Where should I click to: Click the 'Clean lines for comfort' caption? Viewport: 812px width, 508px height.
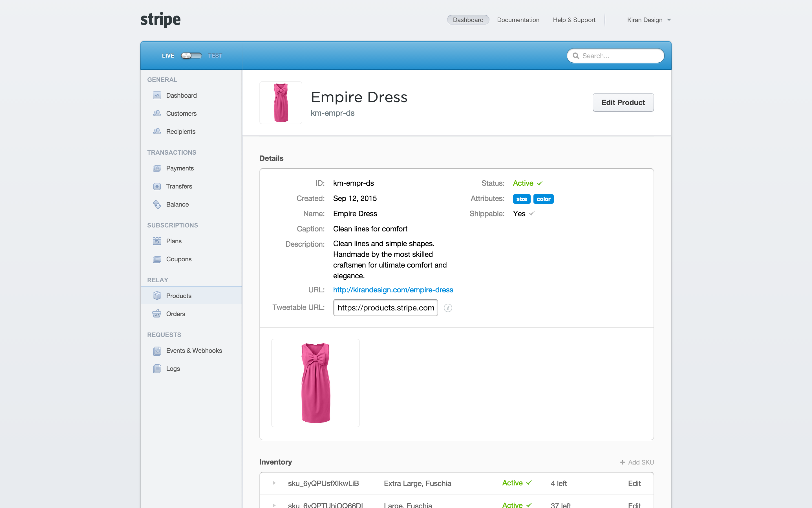point(370,229)
